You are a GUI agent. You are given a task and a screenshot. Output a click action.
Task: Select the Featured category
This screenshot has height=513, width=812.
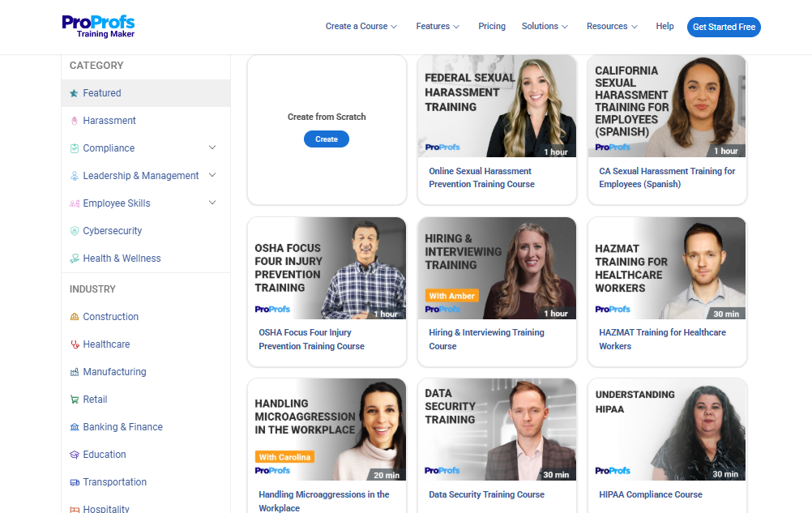pyautogui.click(x=146, y=93)
